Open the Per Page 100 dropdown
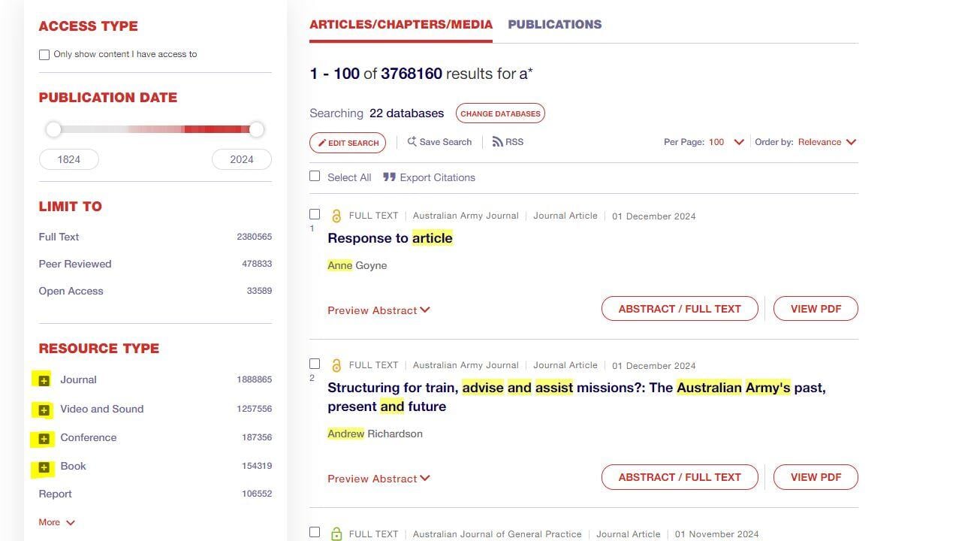Image resolution: width=980 pixels, height=541 pixels. pos(726,142)
